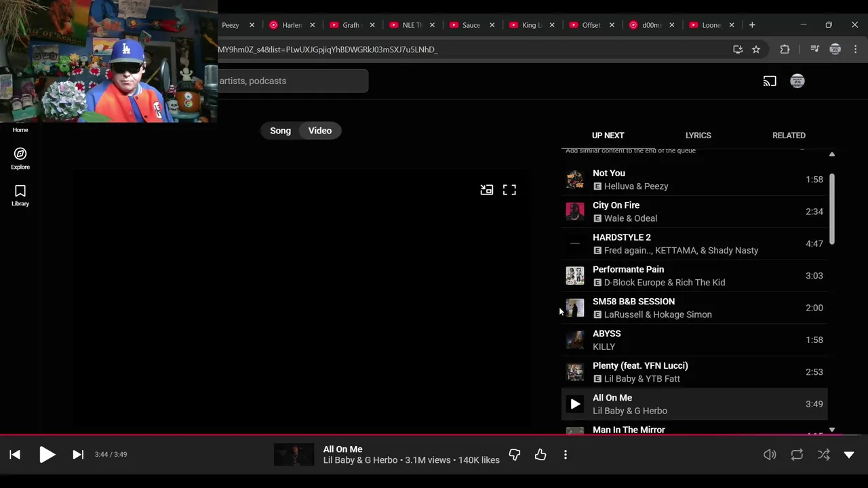The width and height of the screenshot is (868, 488).
Task: Switch to the Grafh browser tab
Action: click(351, 25)
